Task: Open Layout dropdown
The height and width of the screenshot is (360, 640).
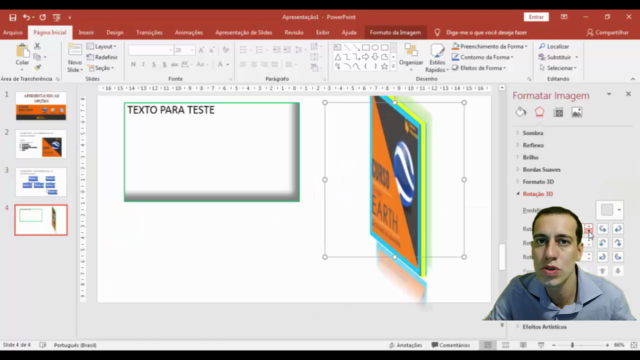Action: (102, 47)
